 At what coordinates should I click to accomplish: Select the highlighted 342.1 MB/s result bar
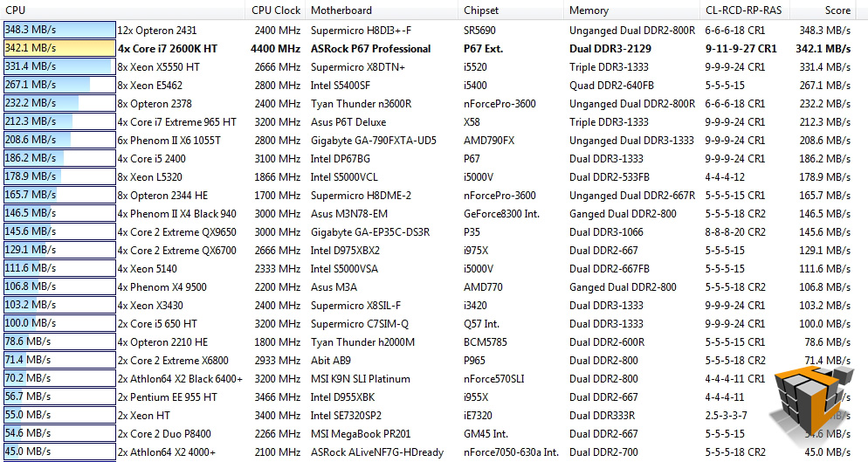pos(59,48)
